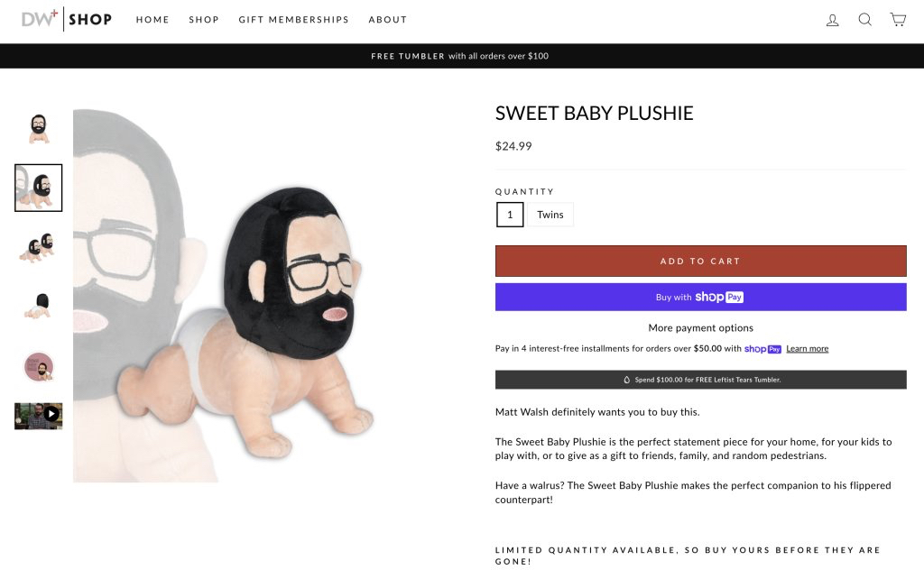Show the twin plushies thumbnail
The width and height of the screenshot is (924, 588).
tap(39, 246)
